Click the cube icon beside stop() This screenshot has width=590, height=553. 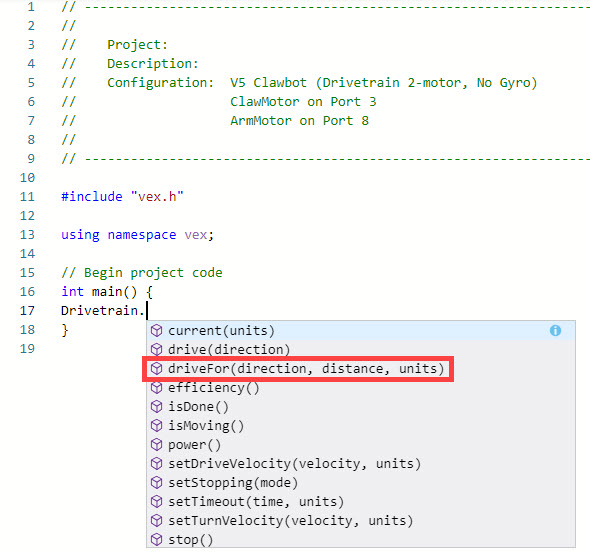[157, 540]
